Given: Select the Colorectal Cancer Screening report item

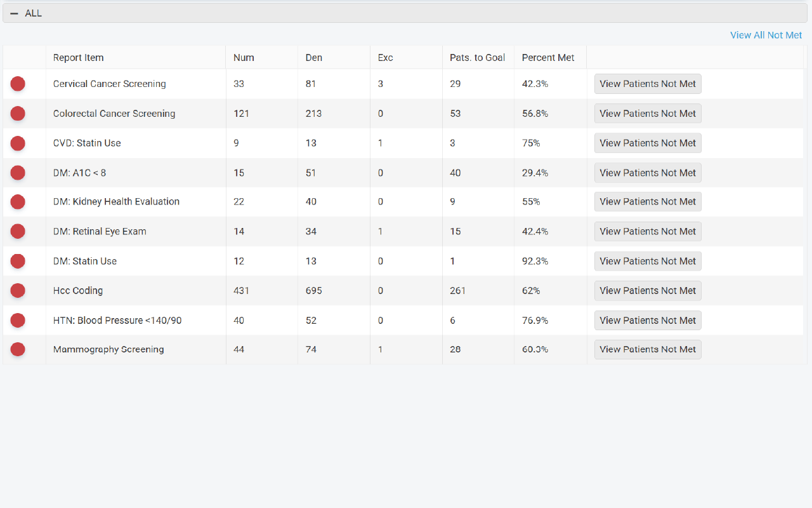Looking at the screenshot, I should pyautogui.click(x=114, y=114).
